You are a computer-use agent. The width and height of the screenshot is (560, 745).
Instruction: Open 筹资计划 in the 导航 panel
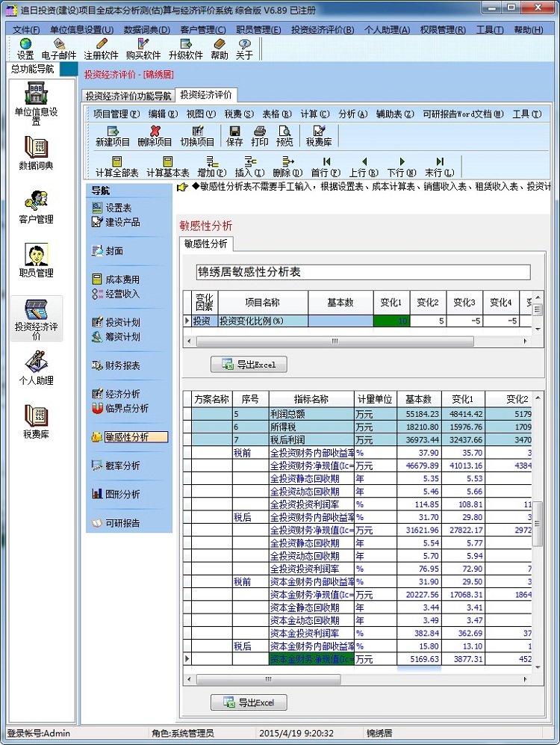click(116, 336)
